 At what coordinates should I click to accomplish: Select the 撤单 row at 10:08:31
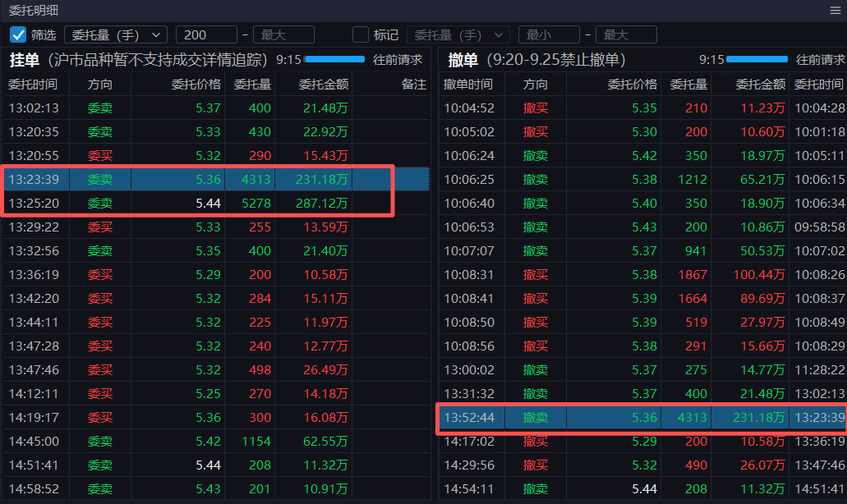coord(642,274)
